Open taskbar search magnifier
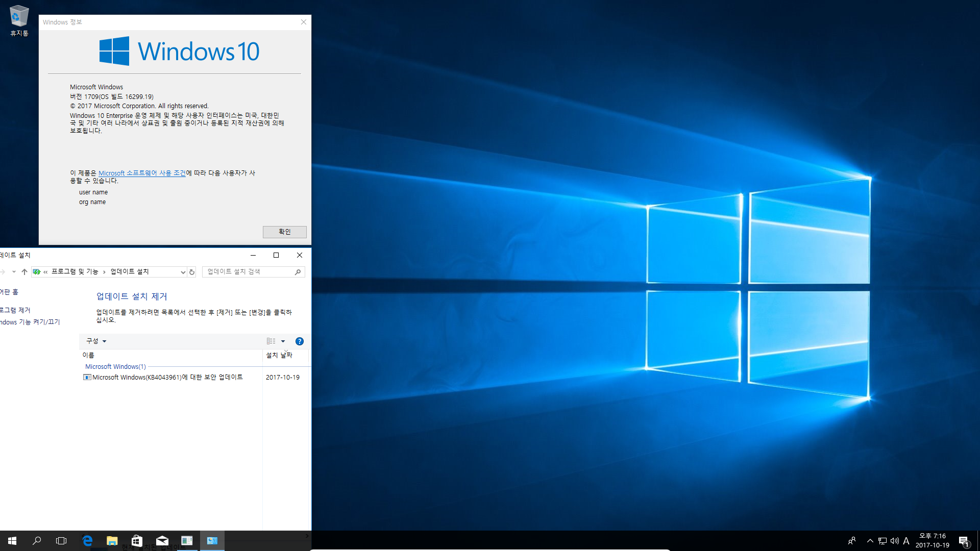 (x=37, y=541)
